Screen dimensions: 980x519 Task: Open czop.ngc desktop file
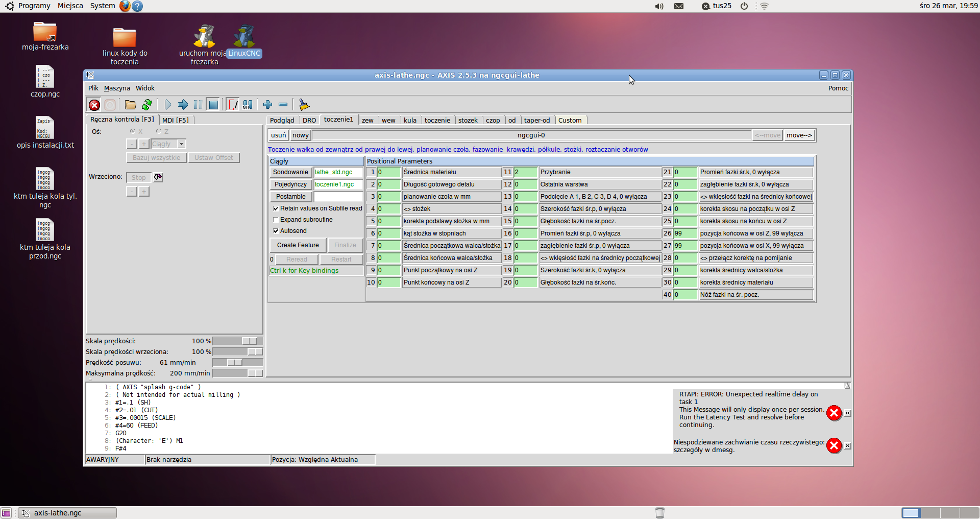45,81
